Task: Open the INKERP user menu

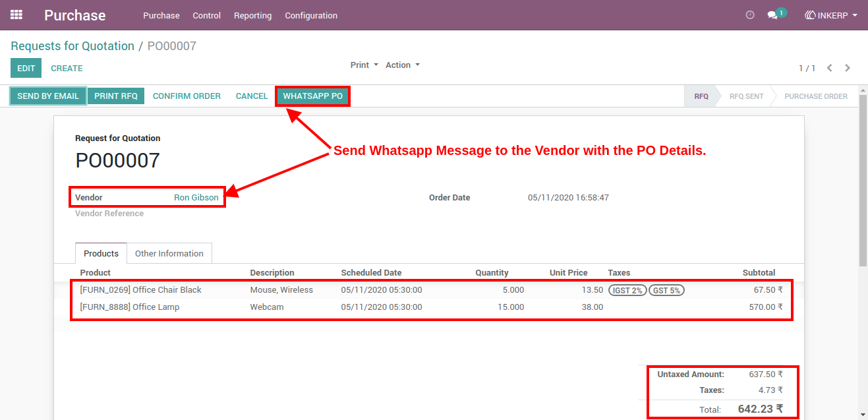Action: pos(831,15)
